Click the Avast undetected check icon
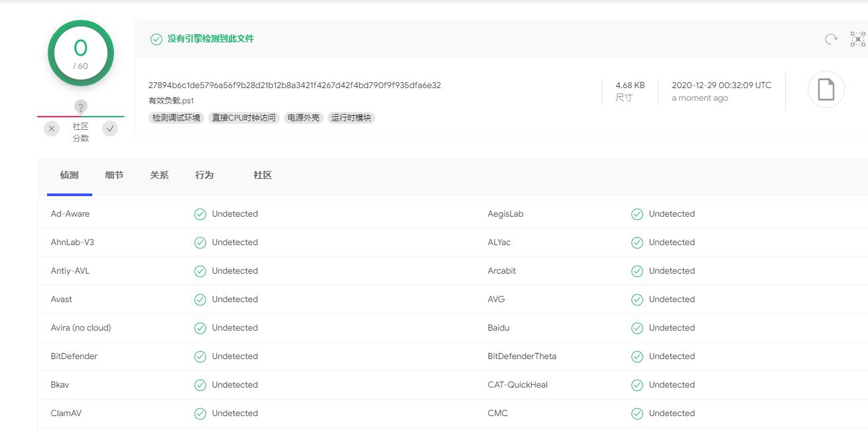This screenshot has height=432, width=868. click(200, 299)
